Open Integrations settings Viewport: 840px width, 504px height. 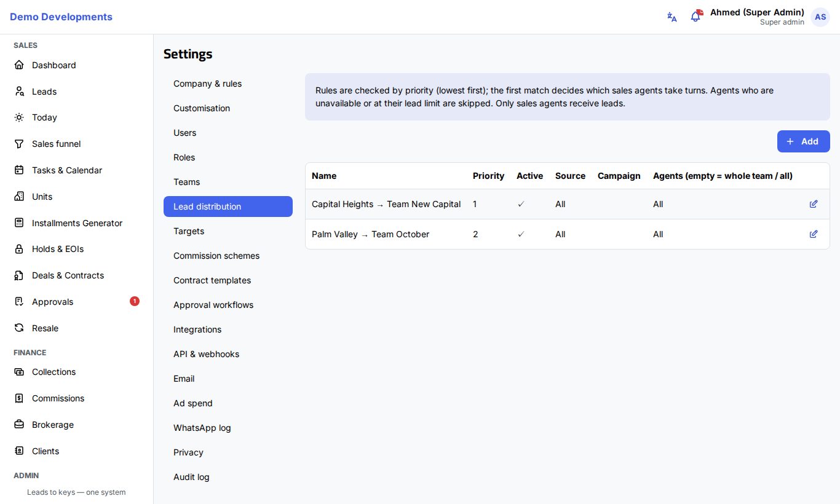228,329
